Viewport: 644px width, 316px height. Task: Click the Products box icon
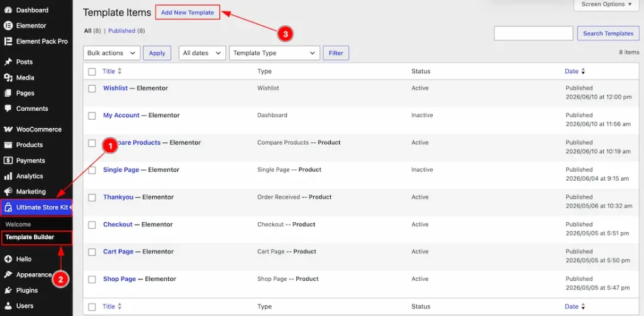tap(8, 145)
